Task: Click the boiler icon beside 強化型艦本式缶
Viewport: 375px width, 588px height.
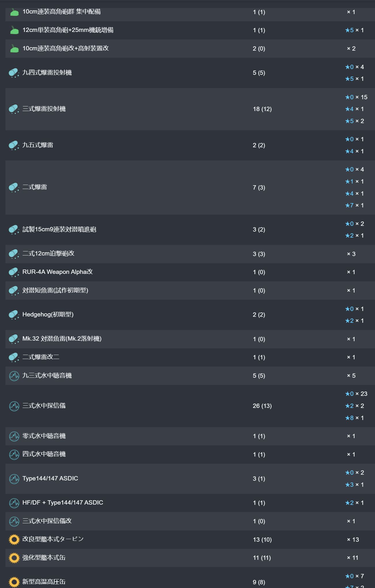Action: click(14, 558)
